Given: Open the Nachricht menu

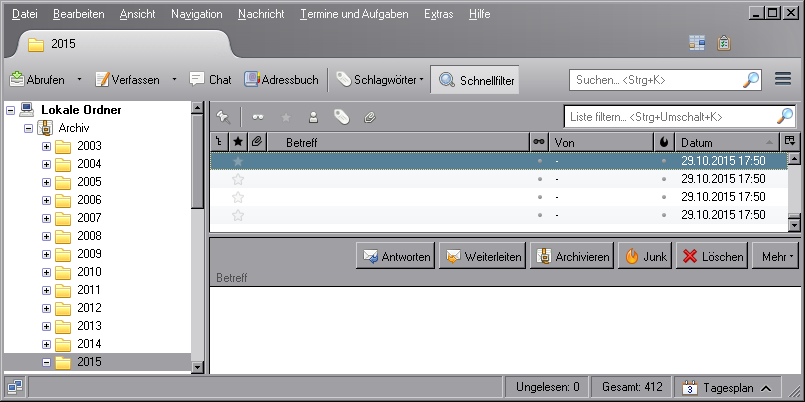Looking at the screenshot, I should (261, 14).
